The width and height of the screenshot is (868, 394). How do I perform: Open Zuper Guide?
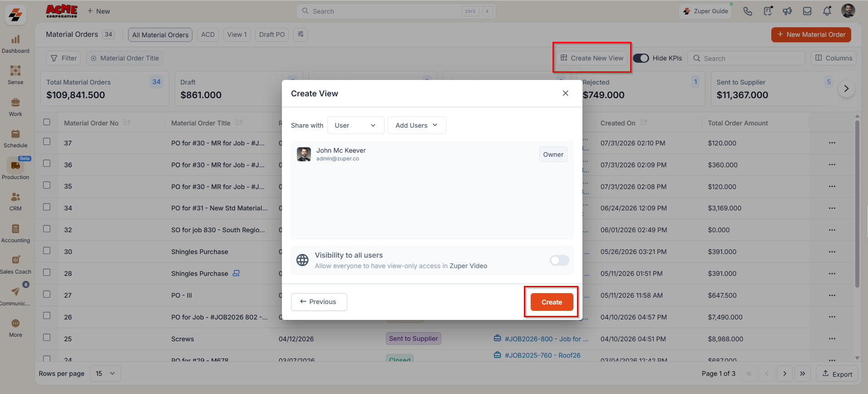tap(706, 11)
